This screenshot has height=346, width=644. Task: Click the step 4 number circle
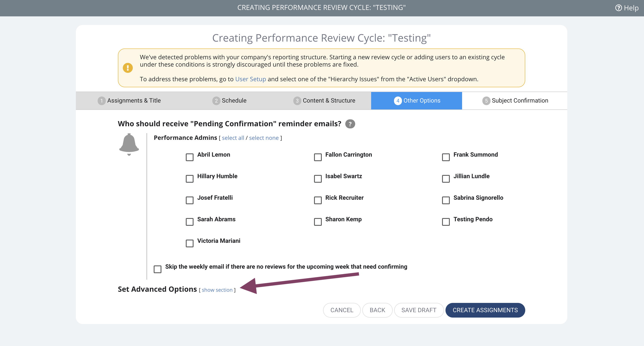coord(398,101)
